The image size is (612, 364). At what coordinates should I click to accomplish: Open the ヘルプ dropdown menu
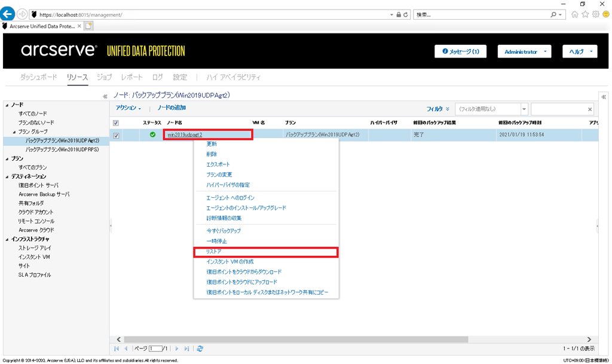point(580,51)
